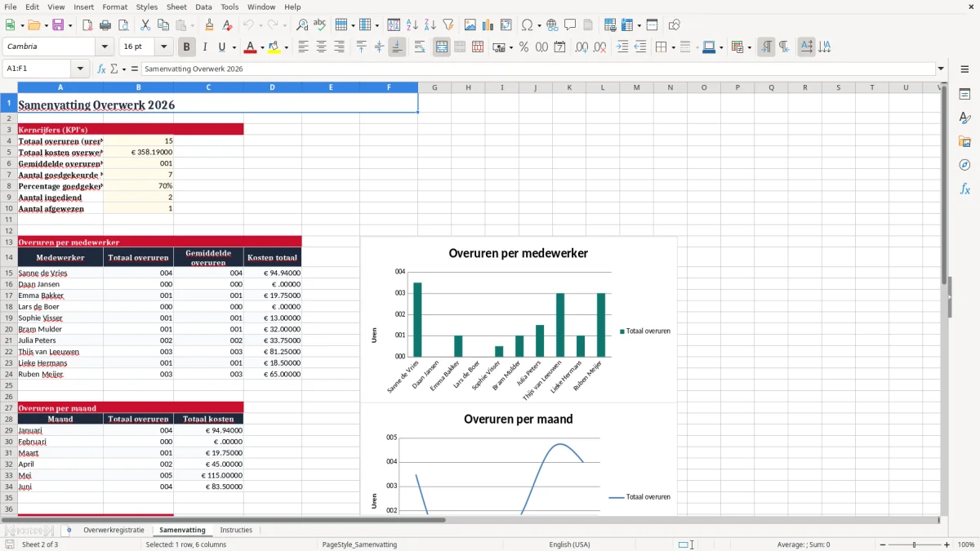Click the 100% zoom level

click(x=966, y=544)
